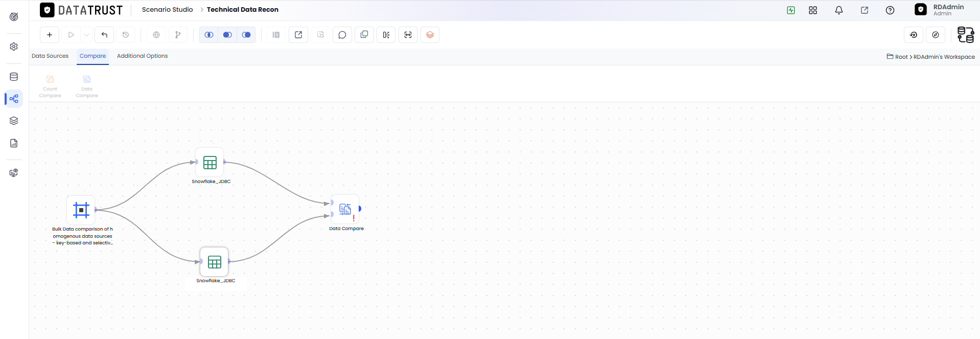980x339 pixels.
Task: Click the Count Compare tool
Action: (50, 86)
